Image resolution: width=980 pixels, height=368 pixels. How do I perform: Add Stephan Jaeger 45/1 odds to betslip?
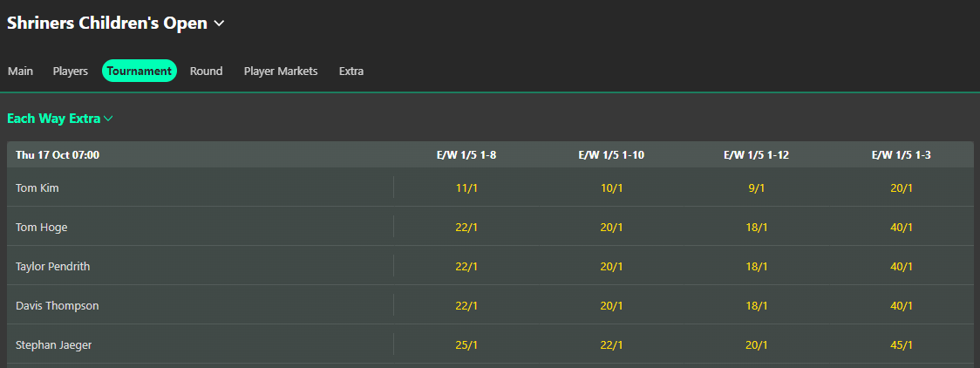[x=902, y=344]
